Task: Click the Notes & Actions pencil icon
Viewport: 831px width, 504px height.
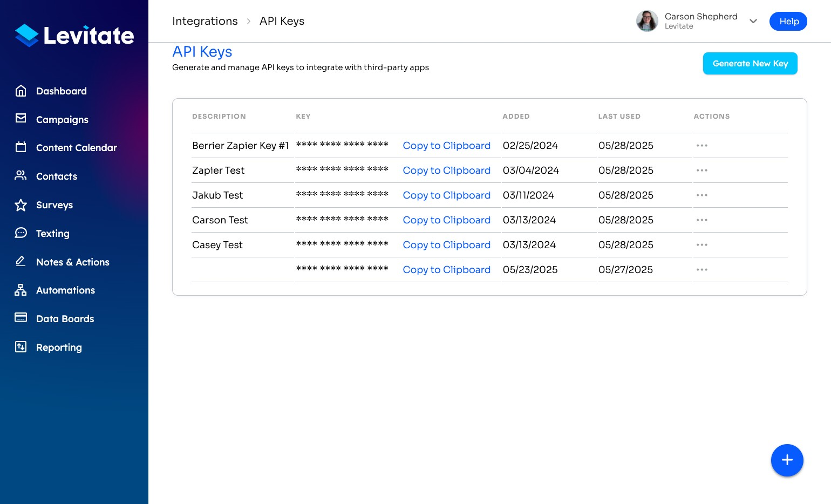Action: coord(21,261)
